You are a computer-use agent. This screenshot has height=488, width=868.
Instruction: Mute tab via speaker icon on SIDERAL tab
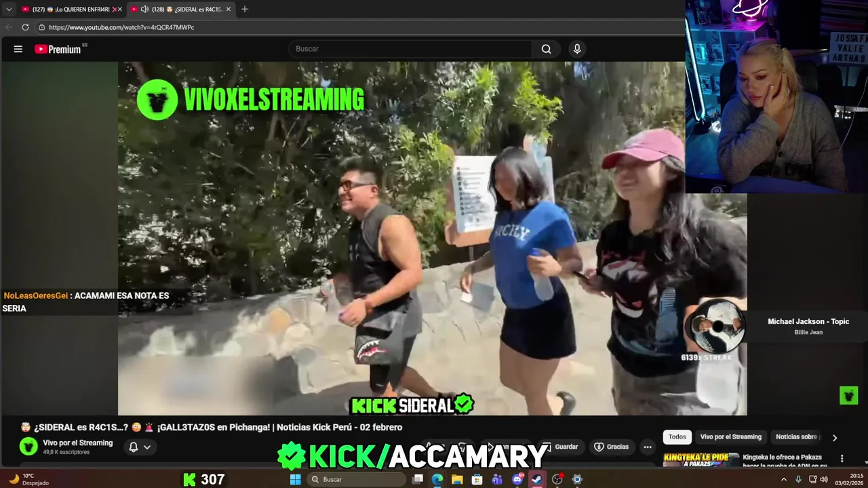point(144,9)
